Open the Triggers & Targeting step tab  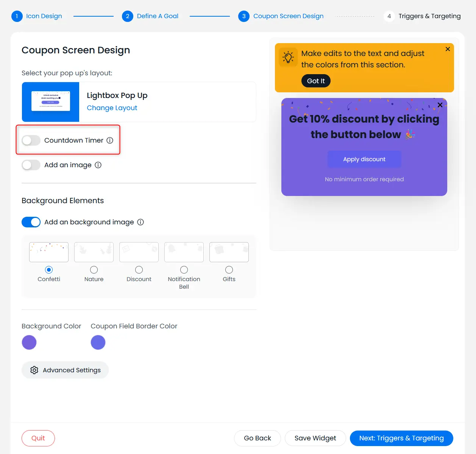[x=429, y=16]
